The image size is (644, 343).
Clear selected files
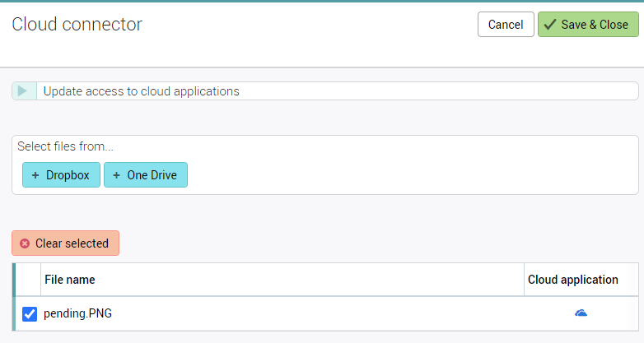[66, 243]
